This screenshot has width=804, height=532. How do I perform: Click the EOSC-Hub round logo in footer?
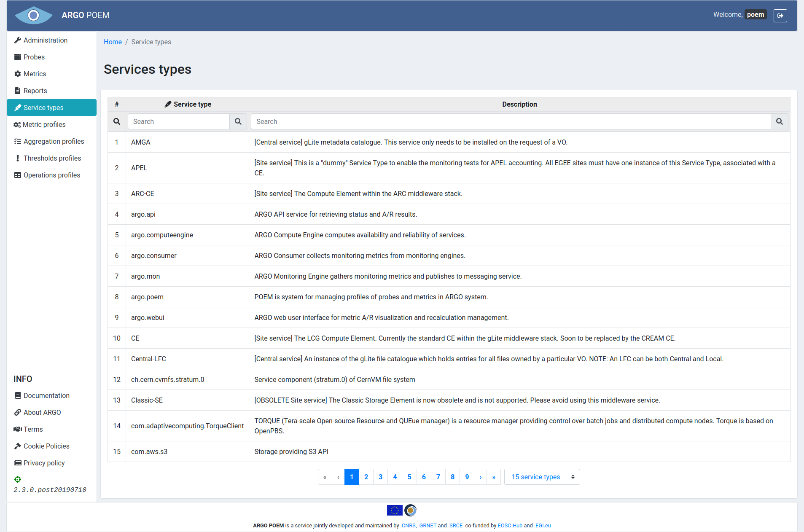[411, 511]
